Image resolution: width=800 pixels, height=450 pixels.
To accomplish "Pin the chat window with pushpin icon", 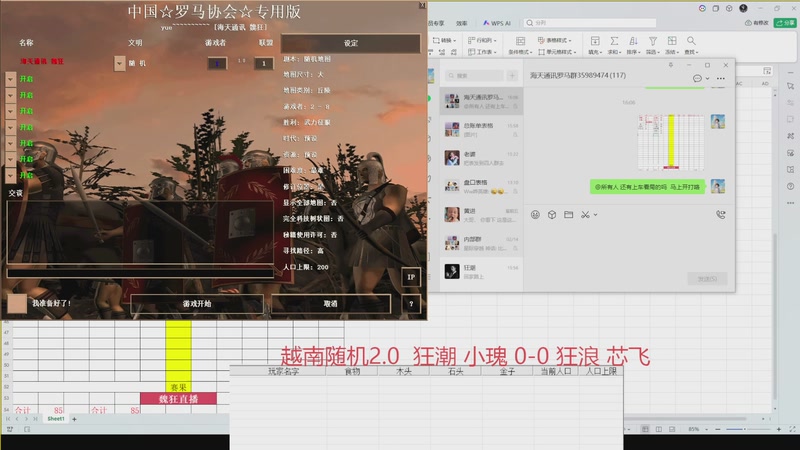I will (671, 65).
